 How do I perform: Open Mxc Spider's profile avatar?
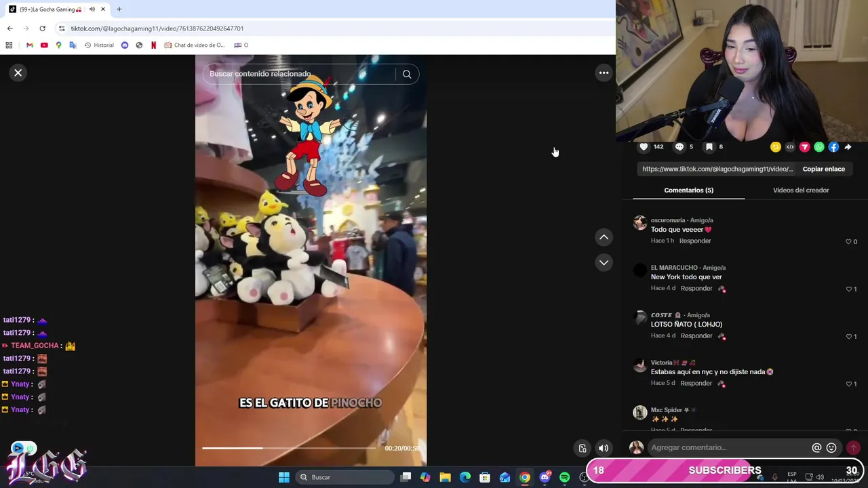point(639,413)
